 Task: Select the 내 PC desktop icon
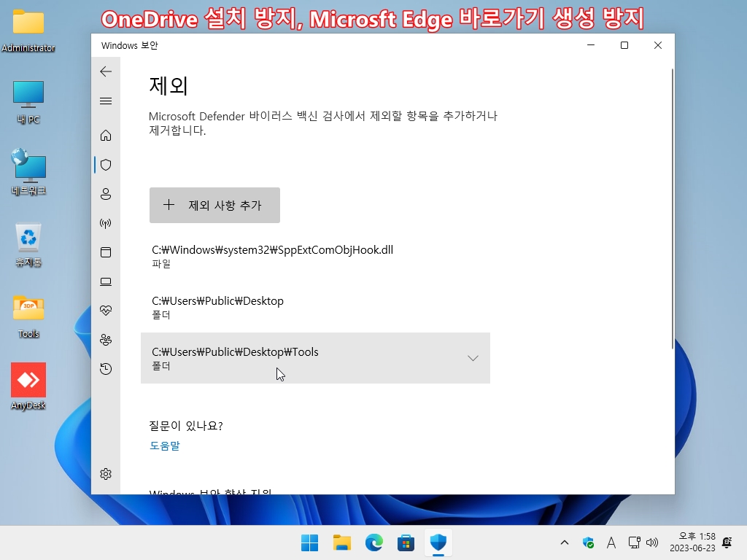[x=28, y=102]
